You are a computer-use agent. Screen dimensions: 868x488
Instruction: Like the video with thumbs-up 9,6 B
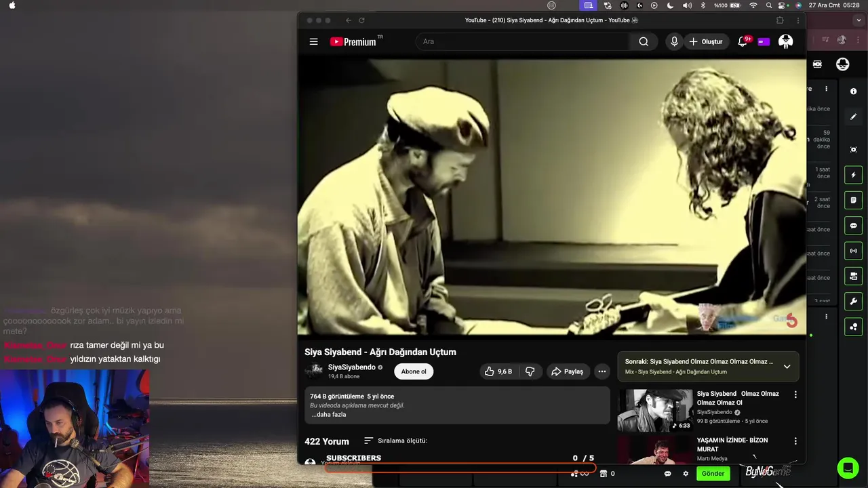(x=498, y=371)
